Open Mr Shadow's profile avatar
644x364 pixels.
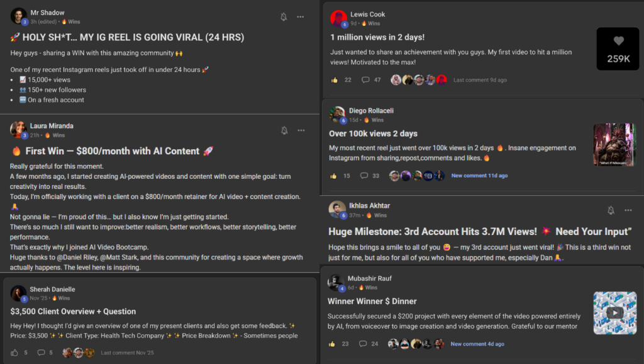(x=18, y=16)
